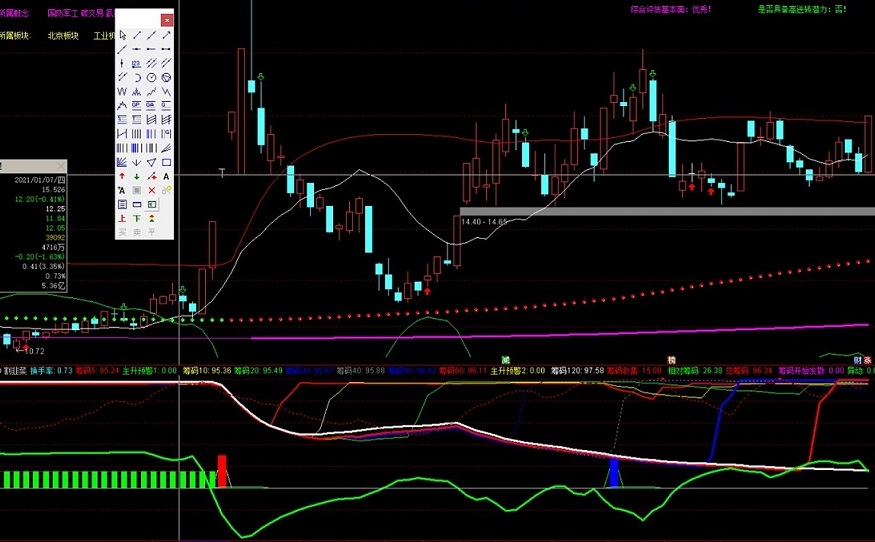The width and height of the screenshot is (875, 542).
Task: Select the red-green double arrow marker tool
Action: 151,218
